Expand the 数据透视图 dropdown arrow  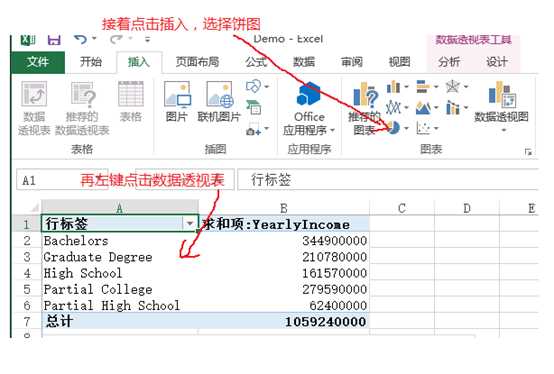(504, 130)
